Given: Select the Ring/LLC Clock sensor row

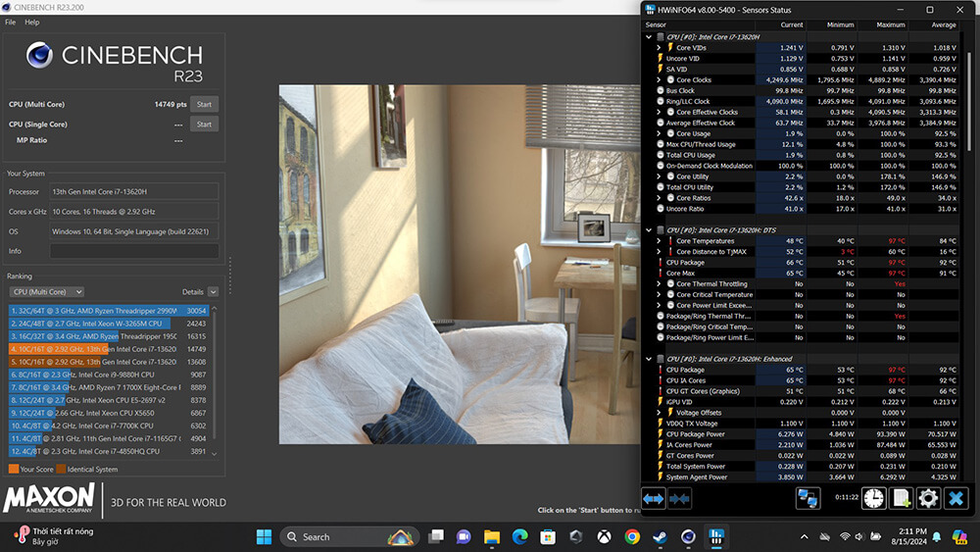Looking at the screenshot, I should click(x=807, y=101).
